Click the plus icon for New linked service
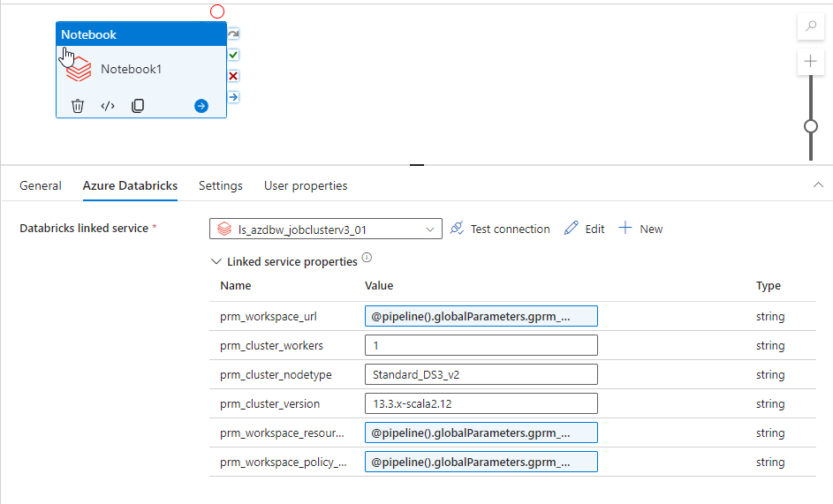Image resolution: width=833 pixels, height=504 pixels. click(625, 229)
